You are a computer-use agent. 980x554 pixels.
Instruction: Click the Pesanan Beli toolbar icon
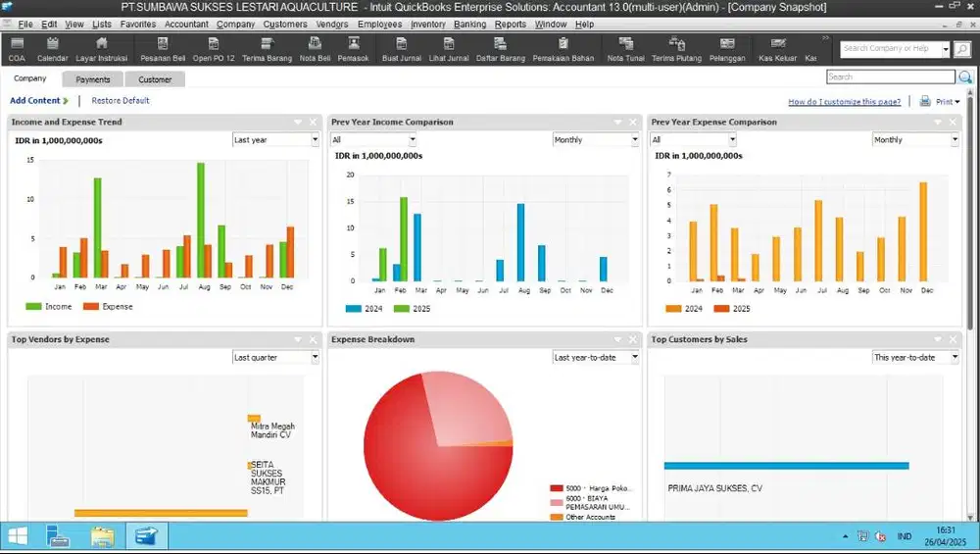(x=163, y=48)
